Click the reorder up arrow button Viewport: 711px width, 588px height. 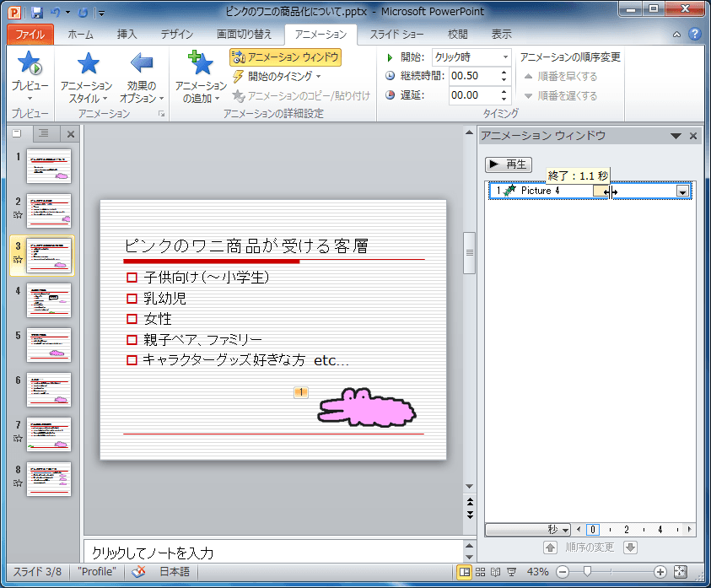click(x=550, y=548)
